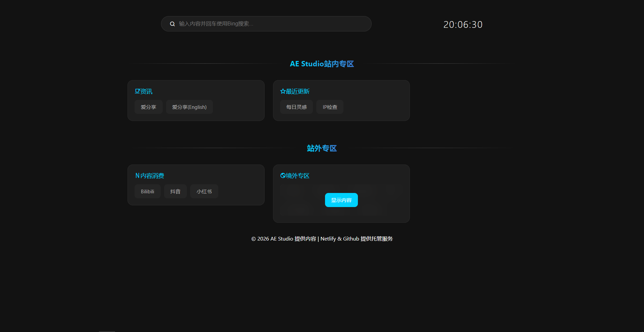
Task: Click the N icon beside 内容消费
Action: tap(137, 176)
